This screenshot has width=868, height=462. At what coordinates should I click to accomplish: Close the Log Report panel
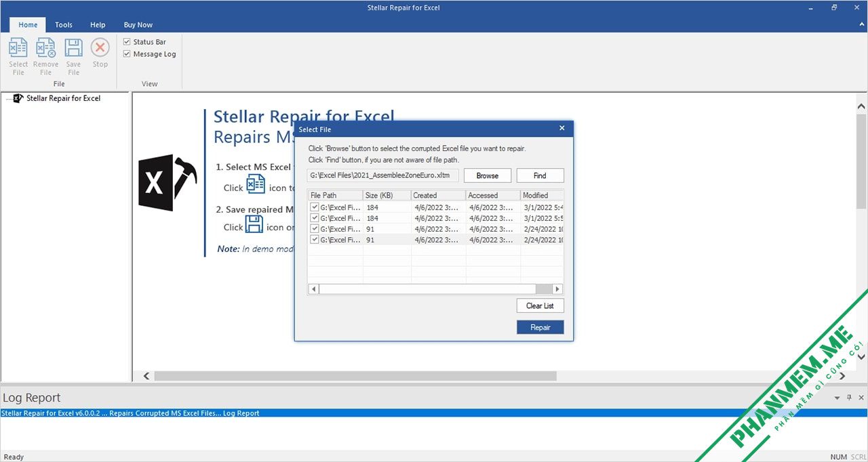click(861, 398)
